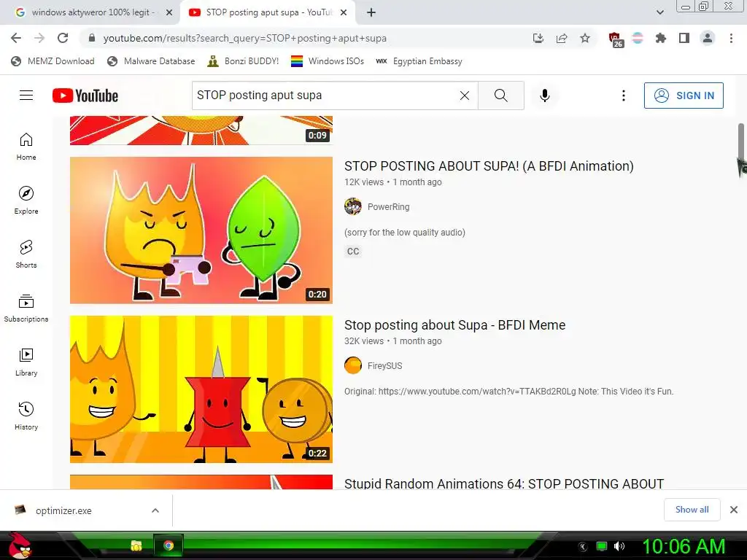Image resolution: width=747 pixels, height=560 pixels.
Task: Open a new browser tab
Action: click(x=371, y=12)
